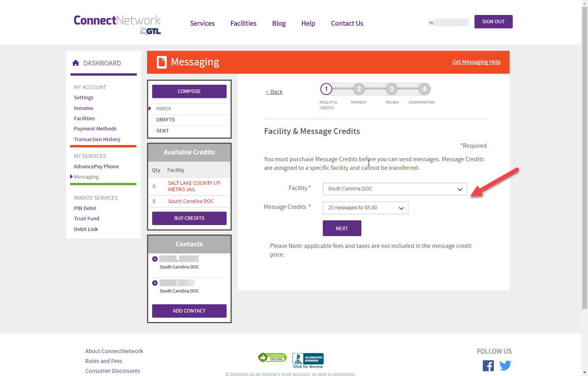Open Payment Methods in the sidebar
The image size is (588, 376).
95,128
